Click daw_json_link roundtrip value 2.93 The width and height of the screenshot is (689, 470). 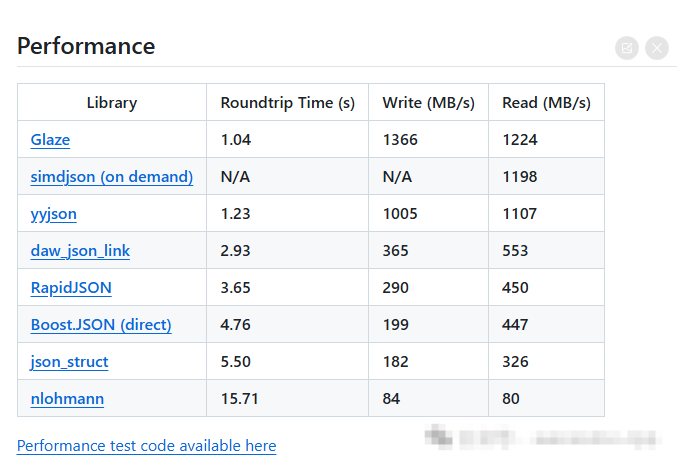click(x=236, y=251)
